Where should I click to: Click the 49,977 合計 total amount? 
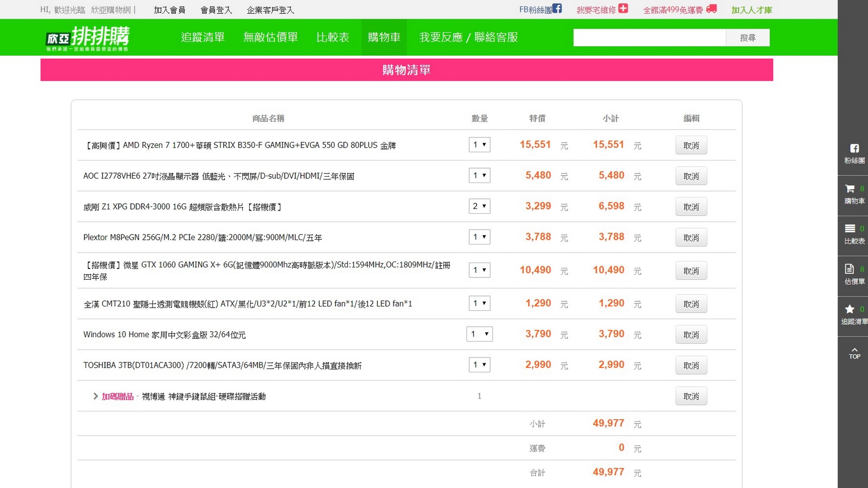click(609, 472)
